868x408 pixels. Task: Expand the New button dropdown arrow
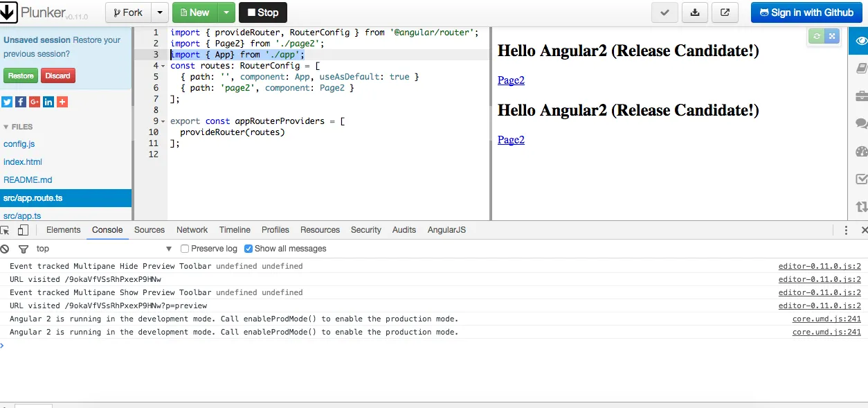[x=226, y=12]
